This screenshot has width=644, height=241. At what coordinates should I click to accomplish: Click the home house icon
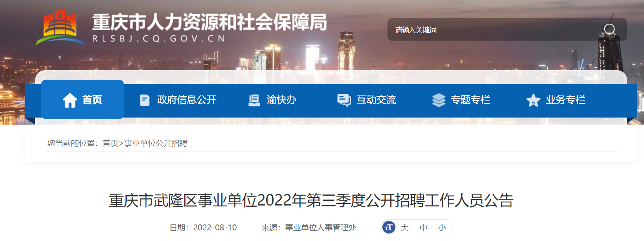pos(70,100)
